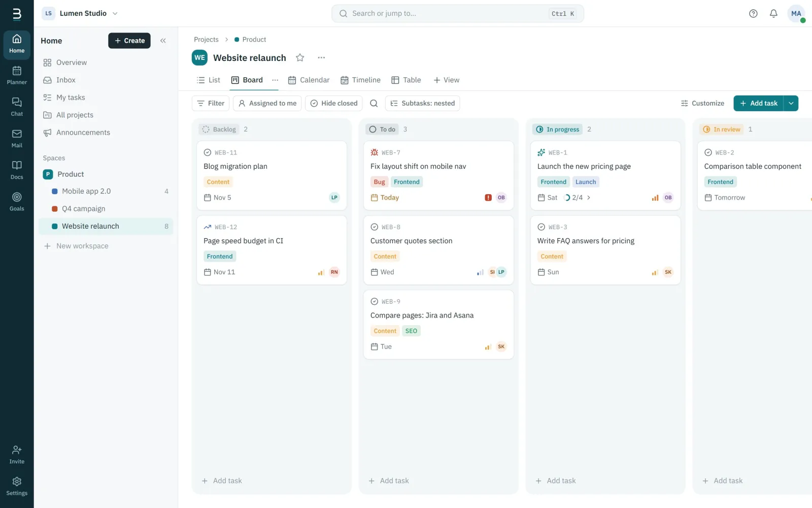Open Chat in the left rail

17,107
